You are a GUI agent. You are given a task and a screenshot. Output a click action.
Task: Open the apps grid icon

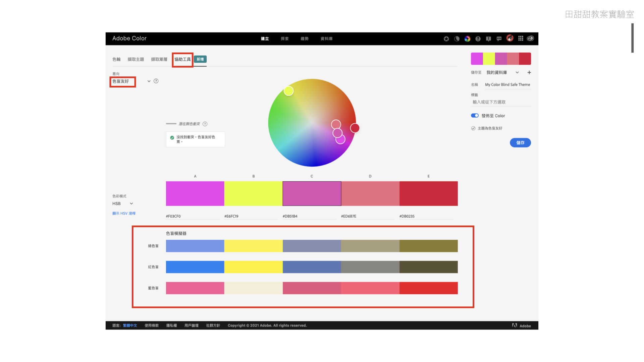[x=521, y=39]
